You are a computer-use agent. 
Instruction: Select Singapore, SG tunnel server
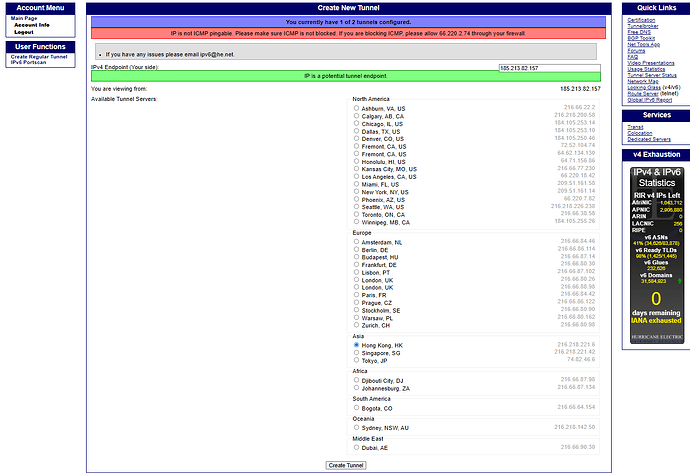pos(356,352)
